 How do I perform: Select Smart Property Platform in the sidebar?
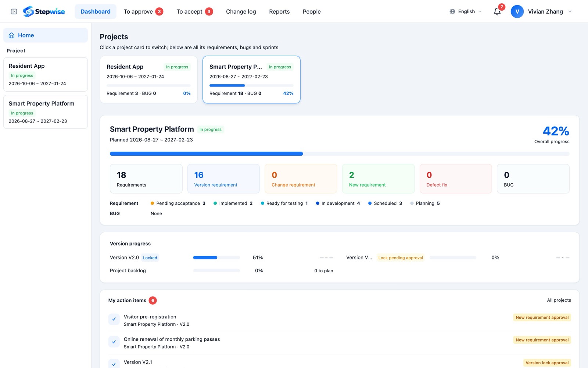(x=46, y=112)
